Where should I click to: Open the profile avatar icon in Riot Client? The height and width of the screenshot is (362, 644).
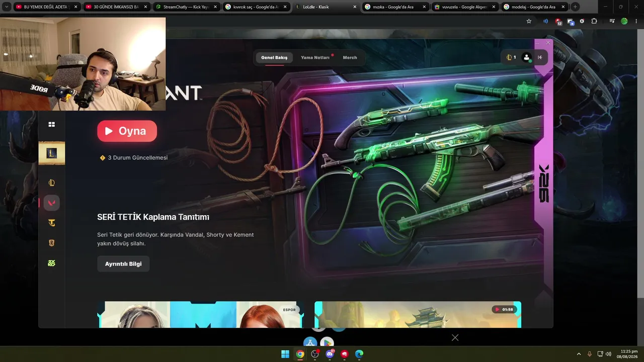click(x=527, y=57)
